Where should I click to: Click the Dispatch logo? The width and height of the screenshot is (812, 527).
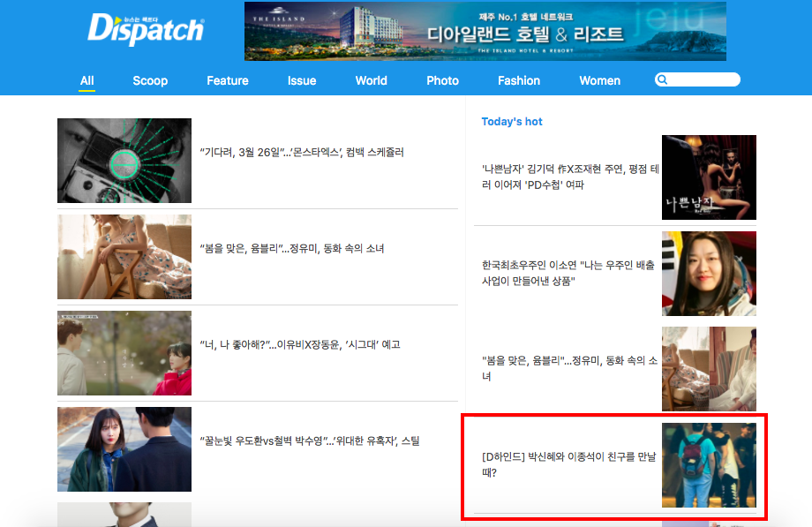[146, 30]
